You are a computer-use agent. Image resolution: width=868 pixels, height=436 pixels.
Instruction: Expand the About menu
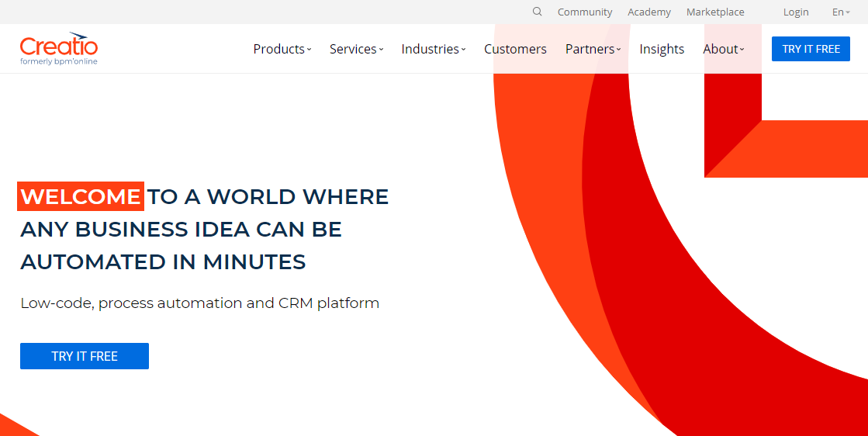(724, 49)
